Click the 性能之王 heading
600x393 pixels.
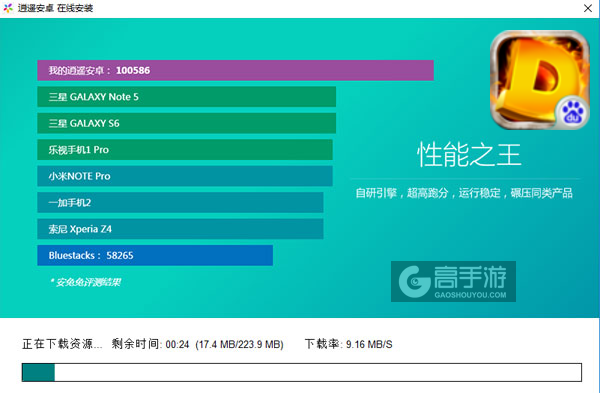point(469,155)
